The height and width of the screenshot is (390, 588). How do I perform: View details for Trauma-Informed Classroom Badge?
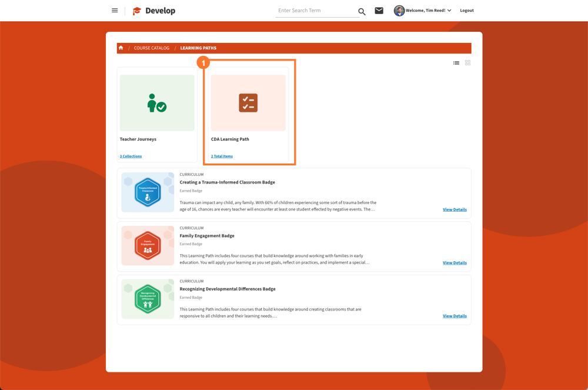point(455,209)
